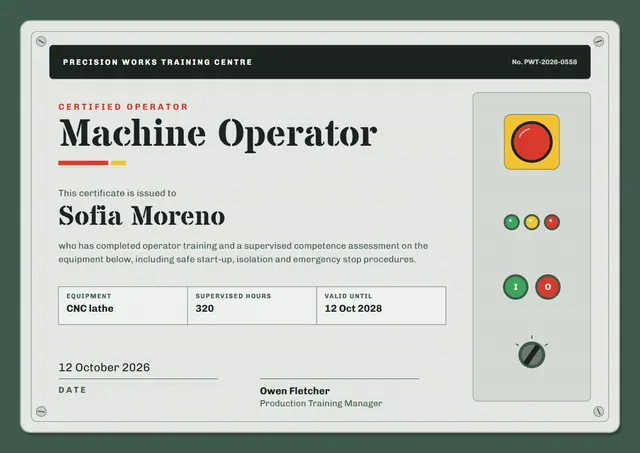Click 'This certificate is issued to' text
The image size is (640, 453).
tap(117, 193)
